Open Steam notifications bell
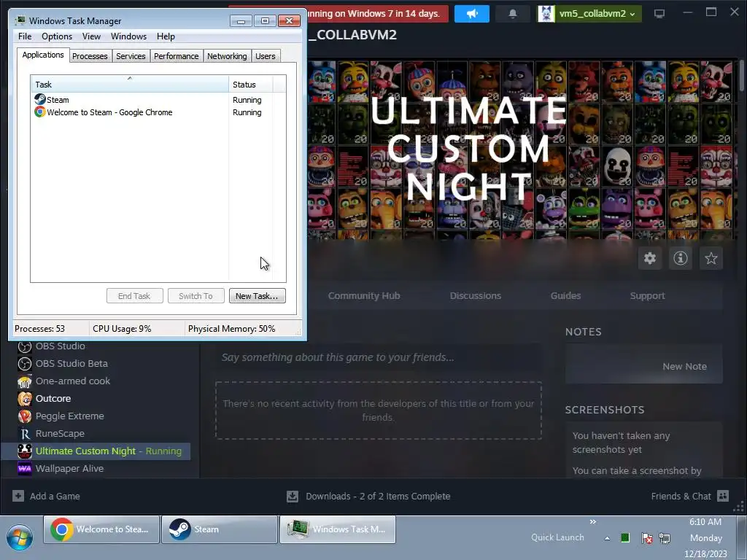747x560 pixels. [x=513, y=13]
